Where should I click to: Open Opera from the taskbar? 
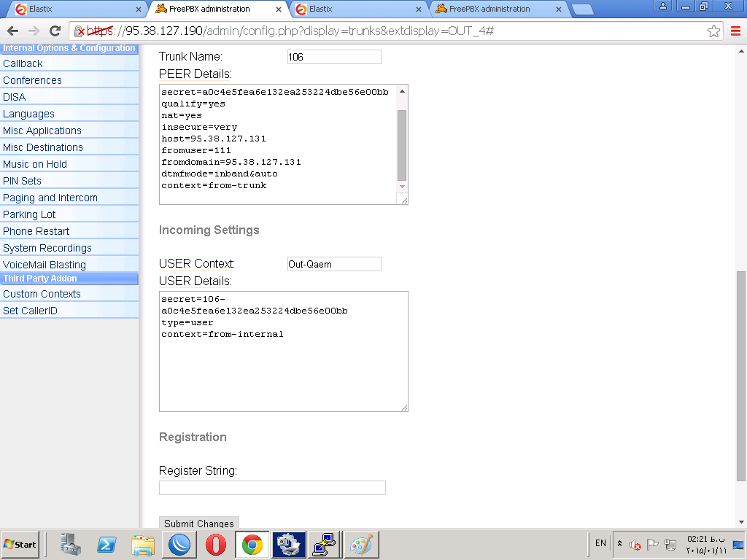pos(216,545)
